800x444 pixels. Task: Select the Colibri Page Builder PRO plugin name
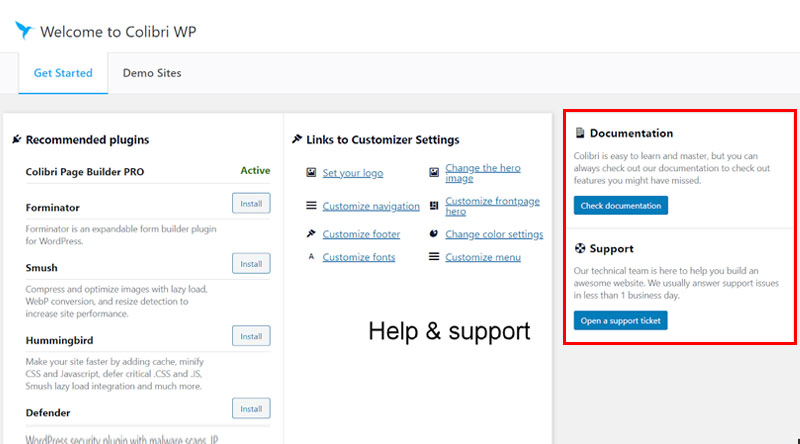click(85, 172)
